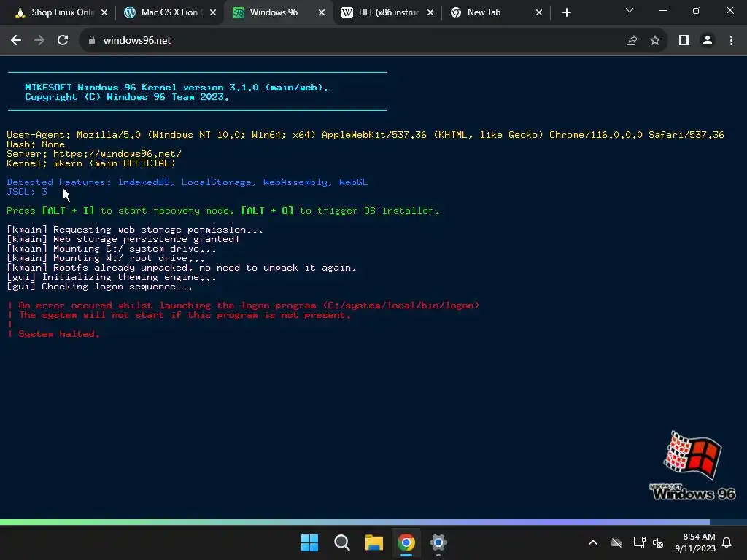Click the Chrome taskbar icon
Screen dimensions: 747x560
406,542
